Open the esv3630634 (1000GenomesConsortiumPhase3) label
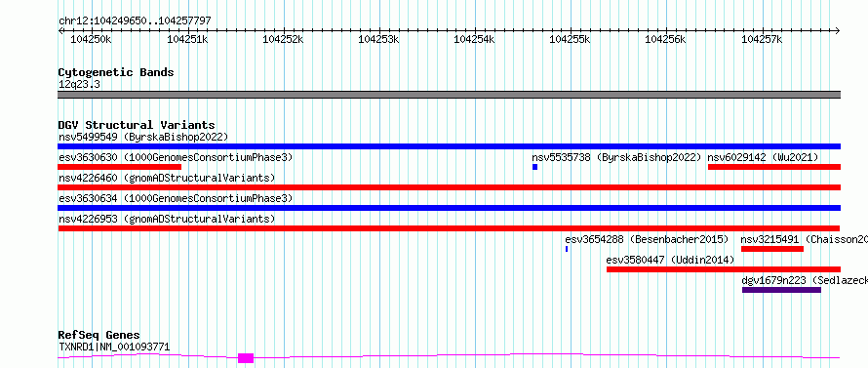868x368 pixels. coord(176,198)
